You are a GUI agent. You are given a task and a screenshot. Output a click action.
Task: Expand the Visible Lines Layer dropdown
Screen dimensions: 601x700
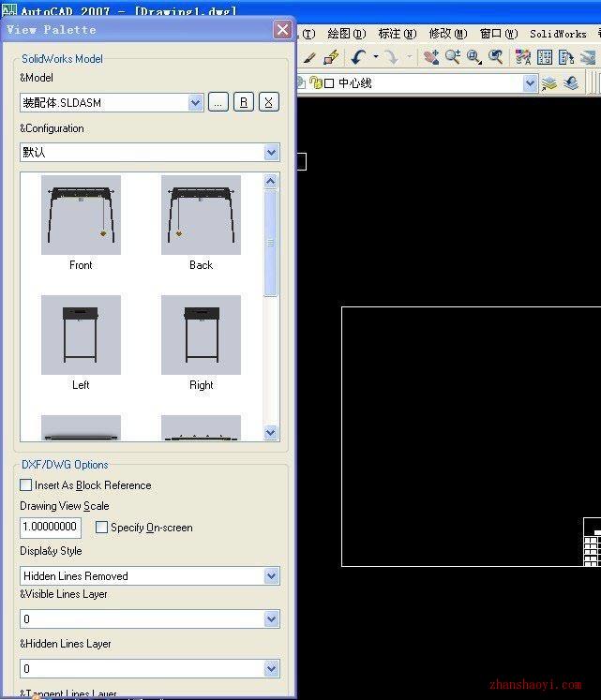click(272, 619)
